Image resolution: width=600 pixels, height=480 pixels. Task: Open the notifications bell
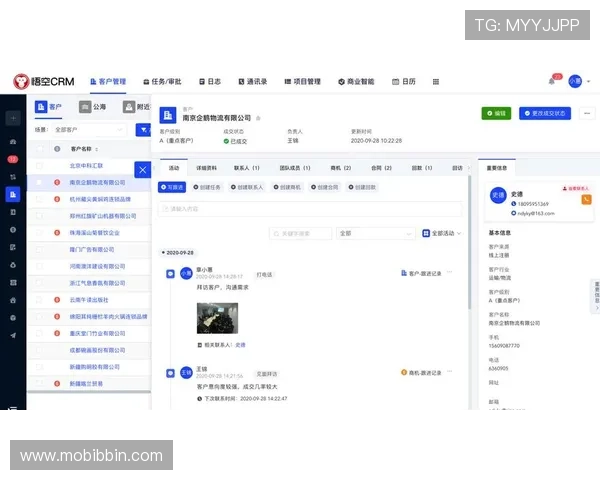(551, 81)
